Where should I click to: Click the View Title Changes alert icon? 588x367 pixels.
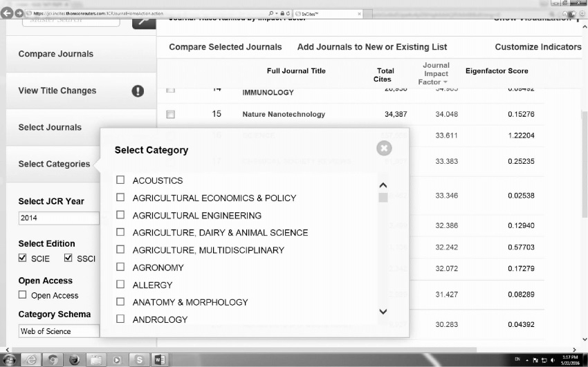click(138, 91)
